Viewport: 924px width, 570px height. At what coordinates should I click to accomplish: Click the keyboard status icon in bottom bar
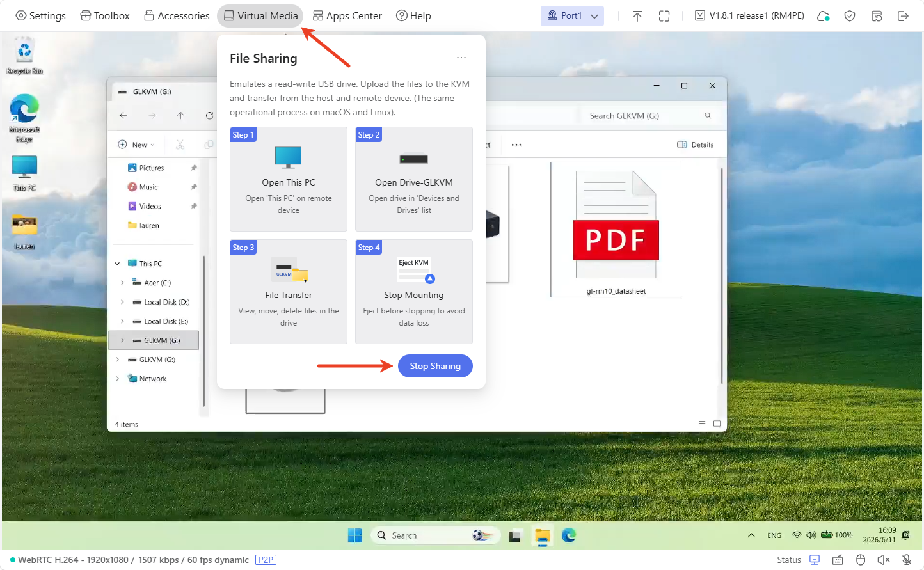pyautogui.click(x=838, y=560)
